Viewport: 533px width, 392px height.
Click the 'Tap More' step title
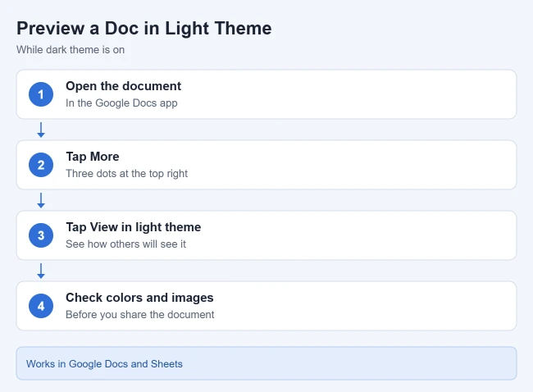(x=93, y=157)
